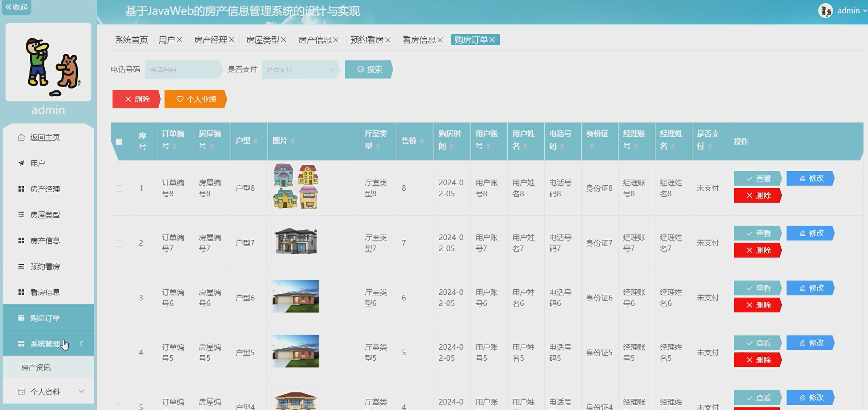Delete order 订单编号8
868x410 pixels.
tap(758, 196)
